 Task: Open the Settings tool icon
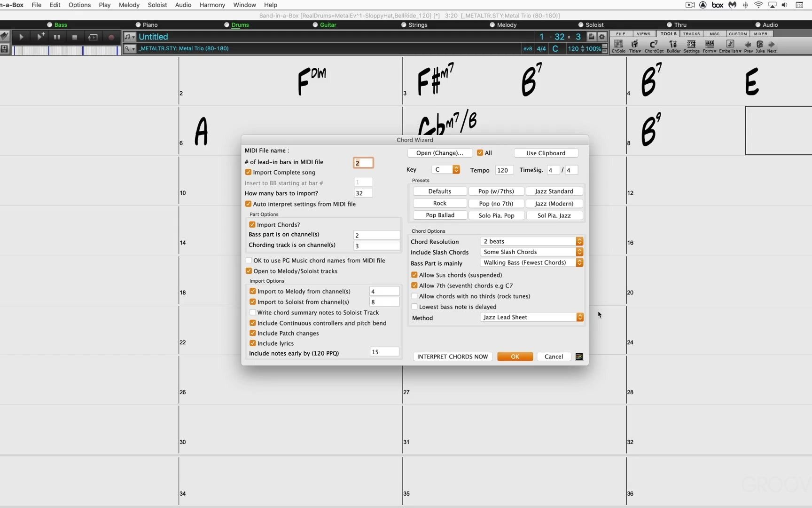point(691,46)
